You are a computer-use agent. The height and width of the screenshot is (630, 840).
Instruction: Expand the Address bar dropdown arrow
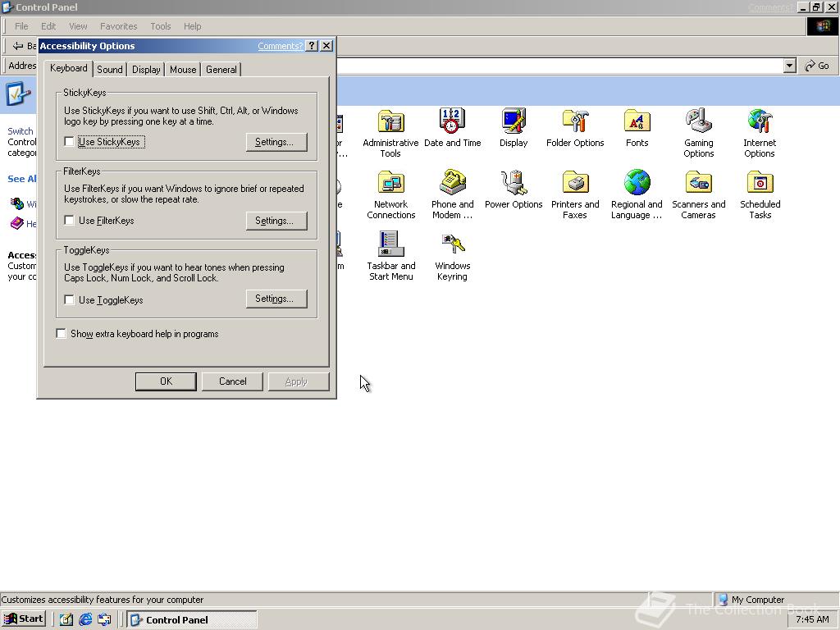coord(789,66)
